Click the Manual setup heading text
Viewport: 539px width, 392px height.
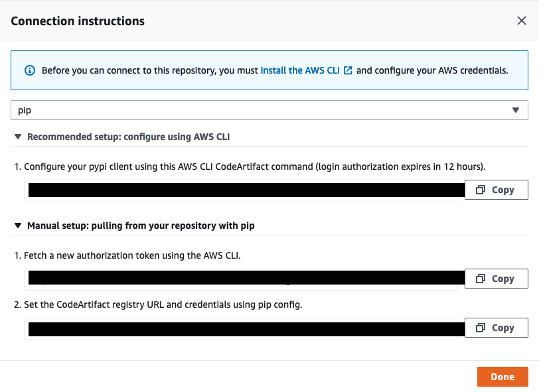tap(141, 226)
